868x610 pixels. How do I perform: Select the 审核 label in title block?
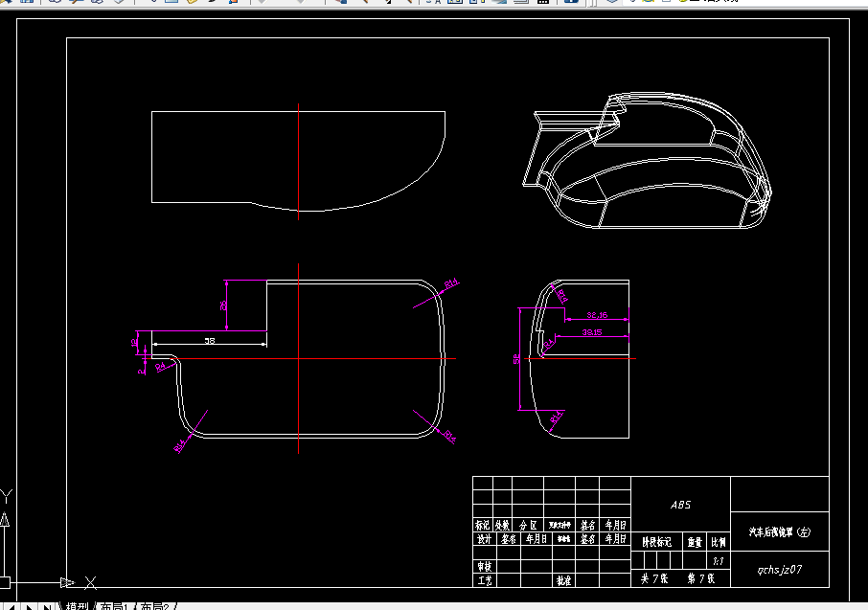pos(485,566)
